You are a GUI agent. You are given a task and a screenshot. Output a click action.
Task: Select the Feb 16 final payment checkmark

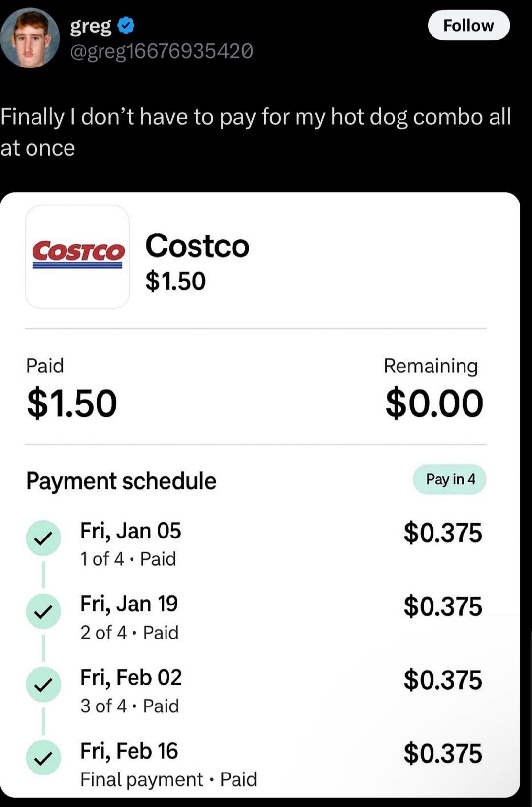[43, 758]
